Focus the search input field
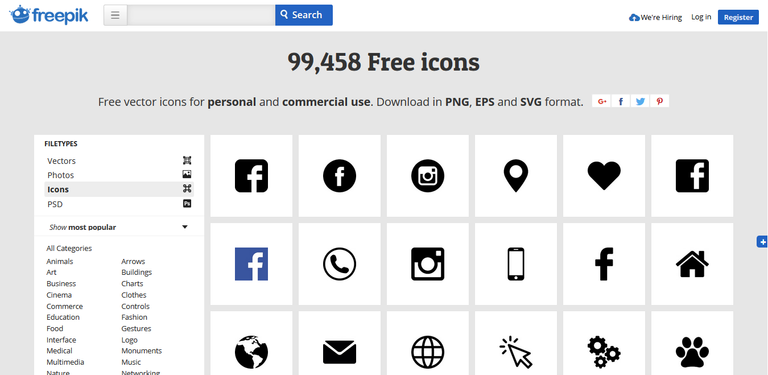This screenshot has width=768, height=375. pyautogui.click(x=201, y=15)
